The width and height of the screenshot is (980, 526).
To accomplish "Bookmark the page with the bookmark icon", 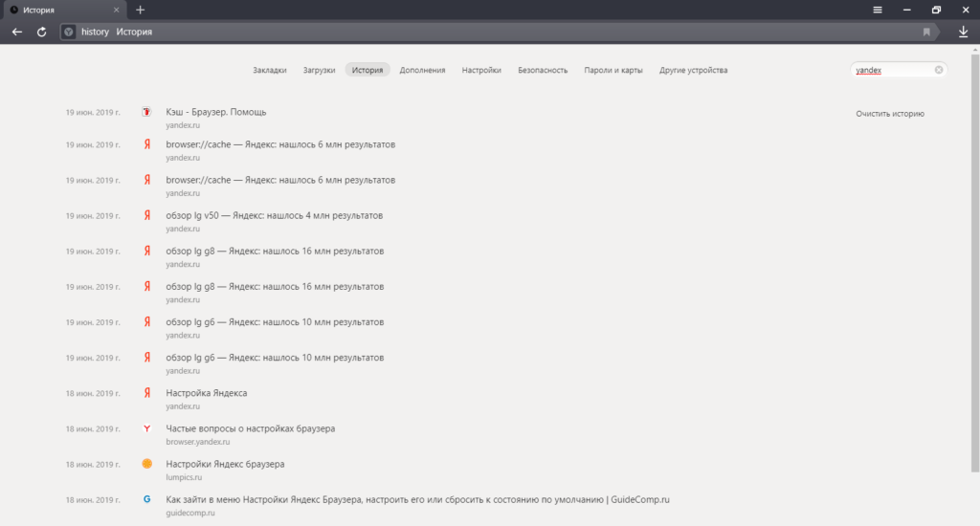I will (x=926, y=32).
